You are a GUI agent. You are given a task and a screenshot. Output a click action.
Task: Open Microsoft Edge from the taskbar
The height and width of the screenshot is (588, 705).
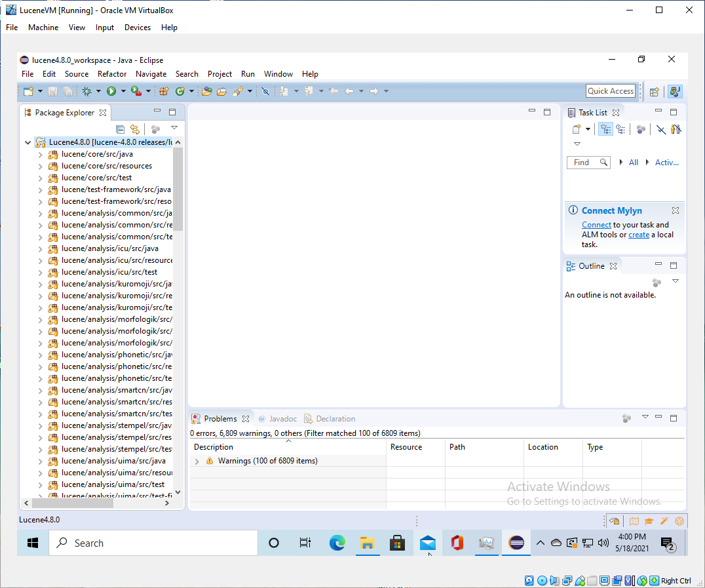337,543
